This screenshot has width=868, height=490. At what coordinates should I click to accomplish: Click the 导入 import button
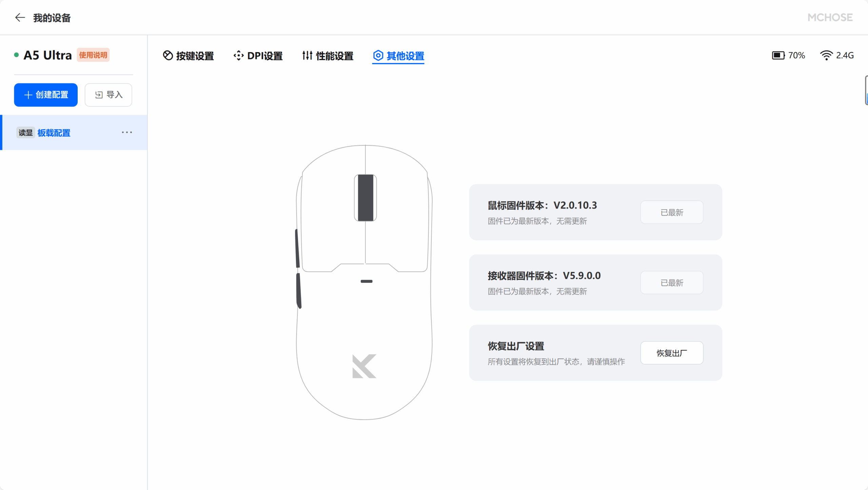pos(108,95)
